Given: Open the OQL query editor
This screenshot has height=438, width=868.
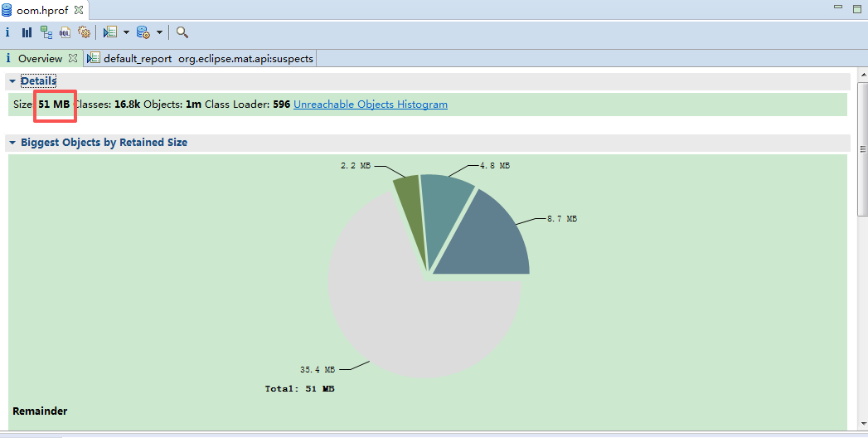Looking at the screenshot, I should coord(65,32).
